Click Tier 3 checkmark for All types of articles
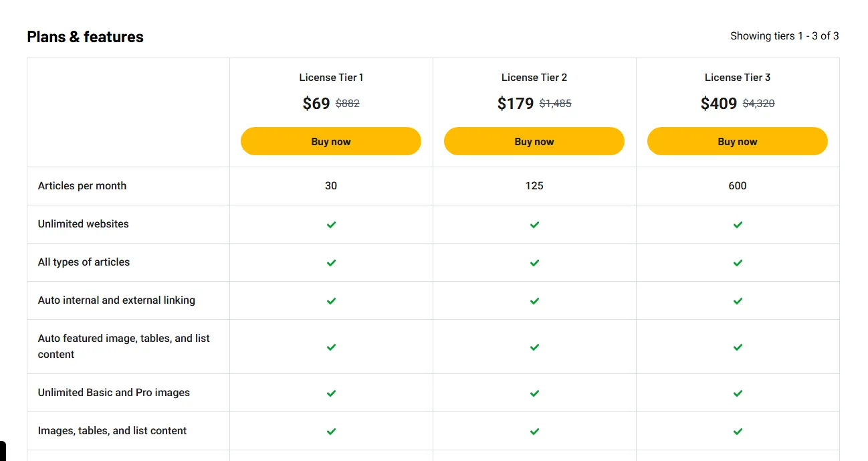868x461 pixels. click(738, 263)
